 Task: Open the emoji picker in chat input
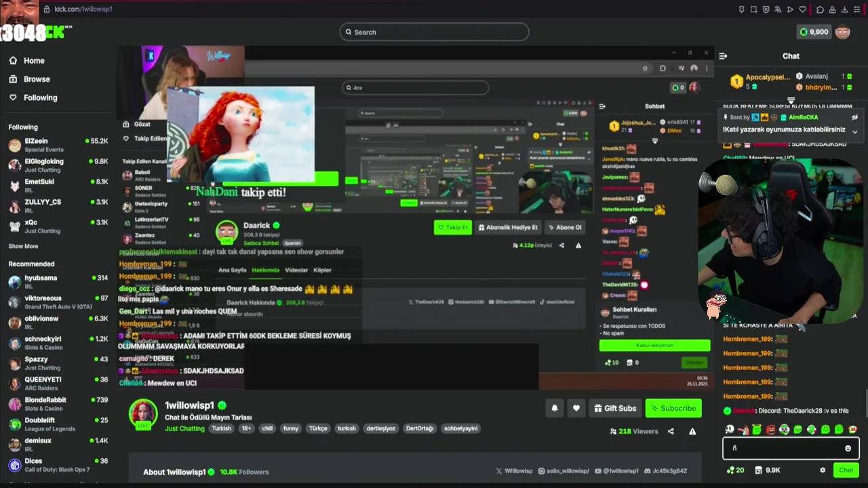(x=848, y=448)
